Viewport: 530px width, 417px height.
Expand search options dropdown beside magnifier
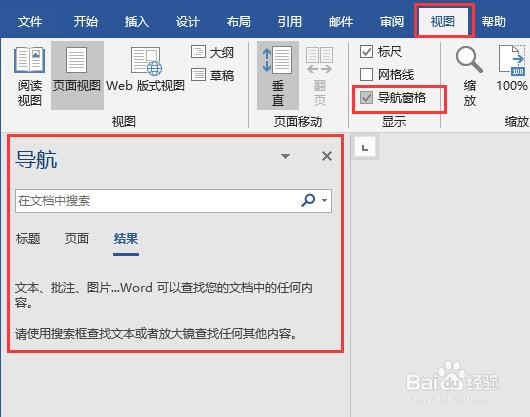click(324, 200)
